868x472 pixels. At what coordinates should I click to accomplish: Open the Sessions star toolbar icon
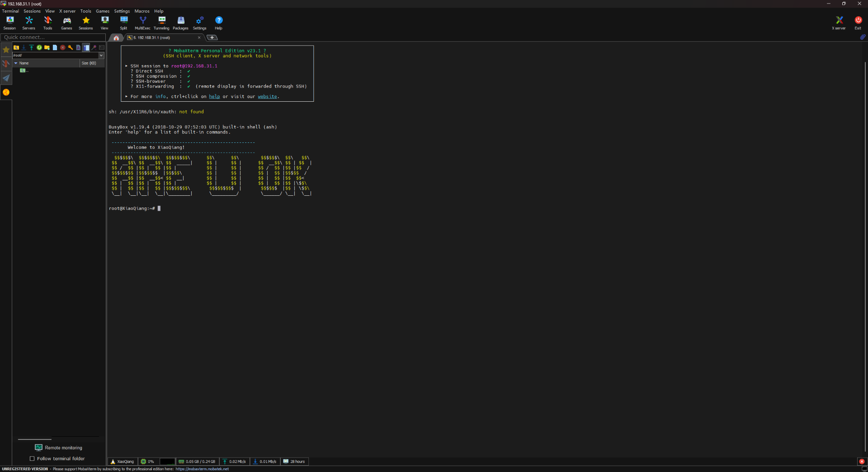click(x=86, y=23)
